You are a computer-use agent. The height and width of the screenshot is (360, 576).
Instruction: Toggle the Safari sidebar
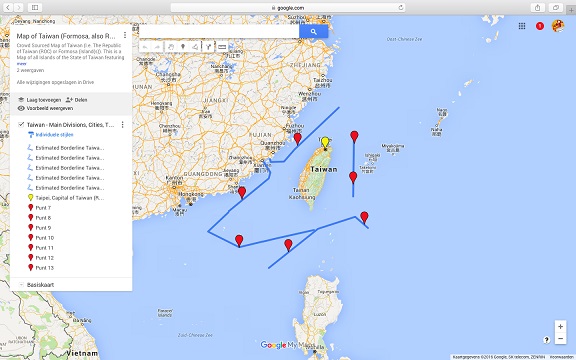point(35,7)
